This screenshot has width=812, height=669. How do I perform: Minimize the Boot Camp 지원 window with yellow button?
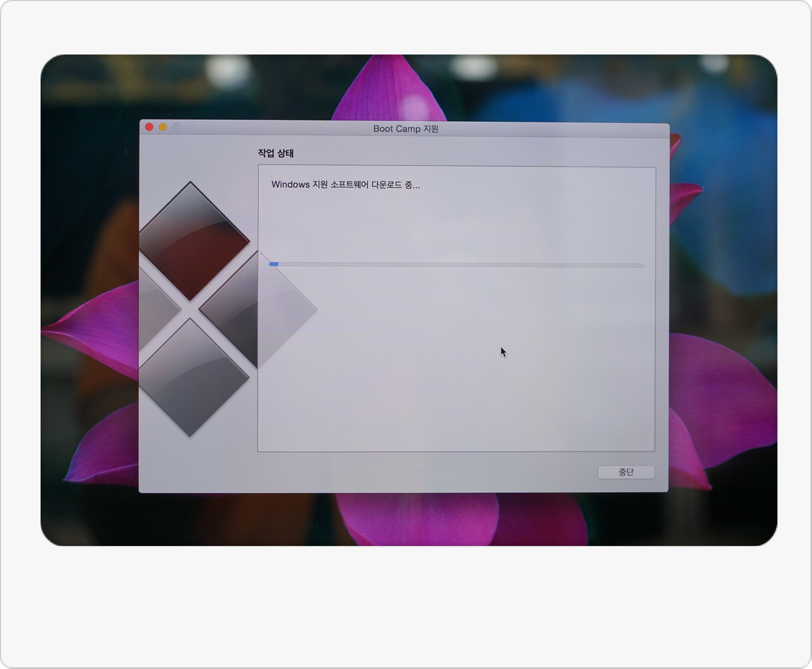(x=163, y=127)
